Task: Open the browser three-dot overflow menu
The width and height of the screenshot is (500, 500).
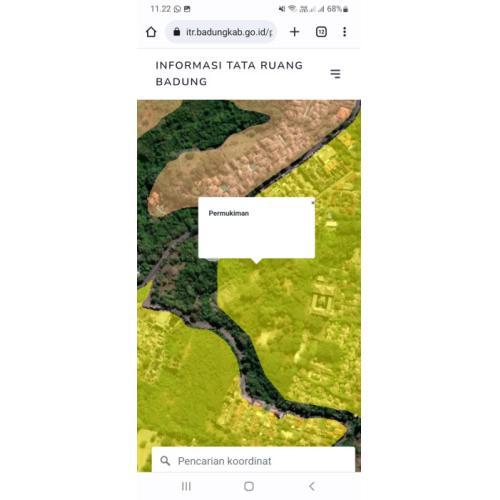Action: pyautogui.click(x=345, y=32)
